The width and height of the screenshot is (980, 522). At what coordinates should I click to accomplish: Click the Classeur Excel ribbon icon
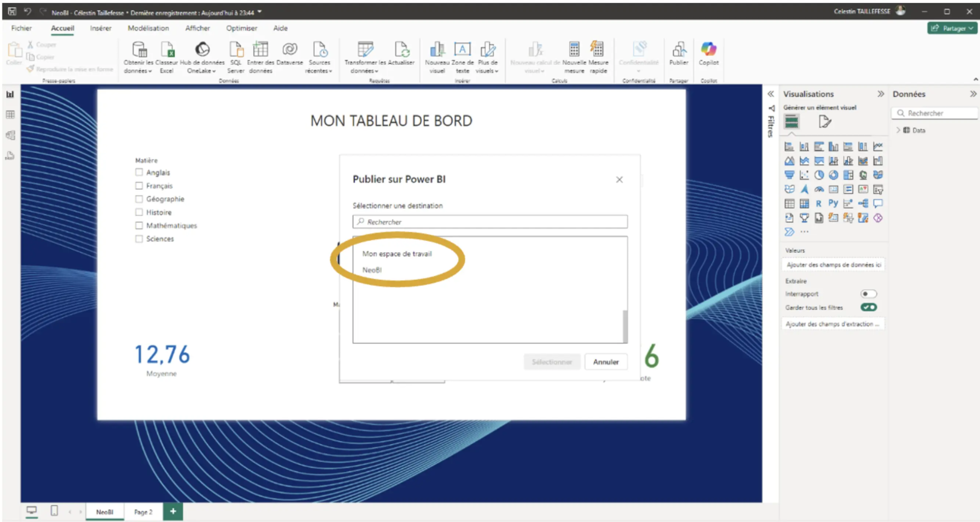coord(167,57)
